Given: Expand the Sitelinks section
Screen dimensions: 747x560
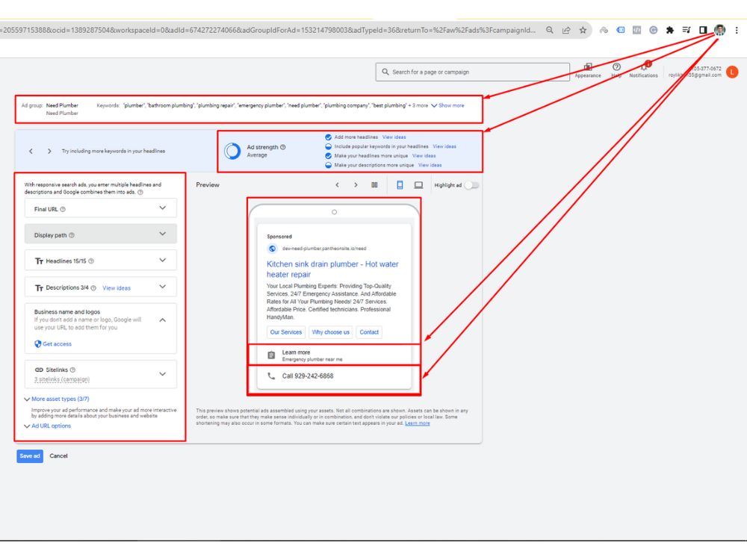Looking at the screenshot, I should [162, 374].
